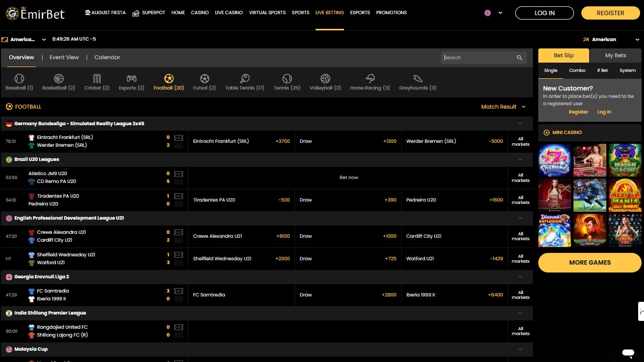Select the Combo bet type tab
This screenshot has width=644, height=362.
[x=577, y=70]
